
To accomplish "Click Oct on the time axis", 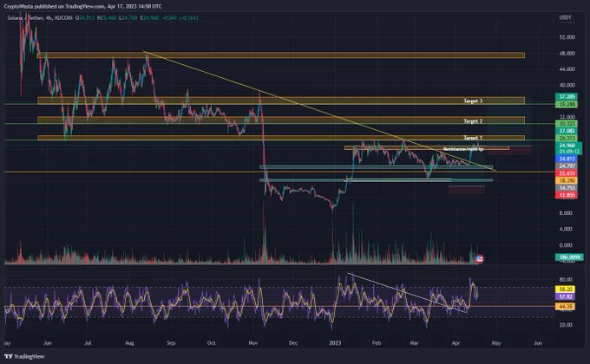I will 211,343.
